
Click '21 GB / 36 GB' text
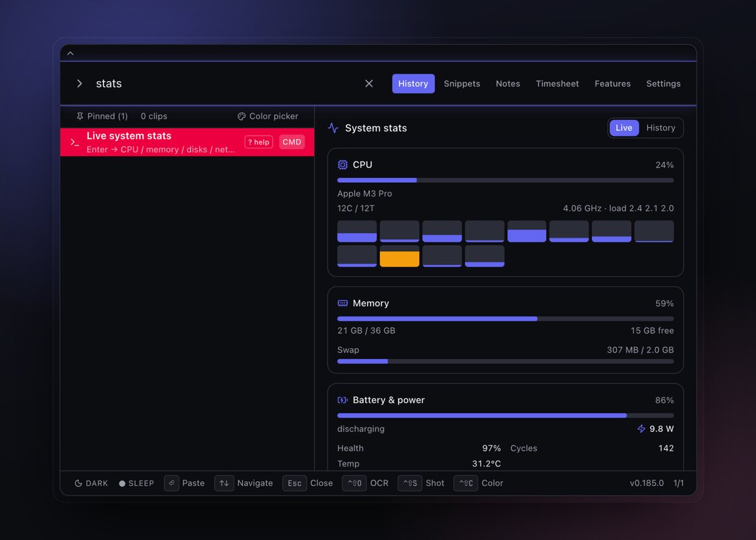[367, 331]
